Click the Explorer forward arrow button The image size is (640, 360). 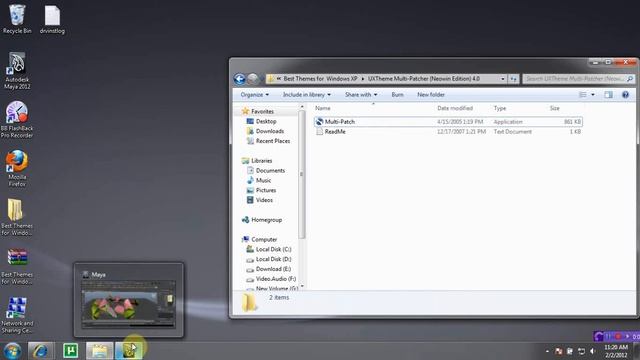253,79
